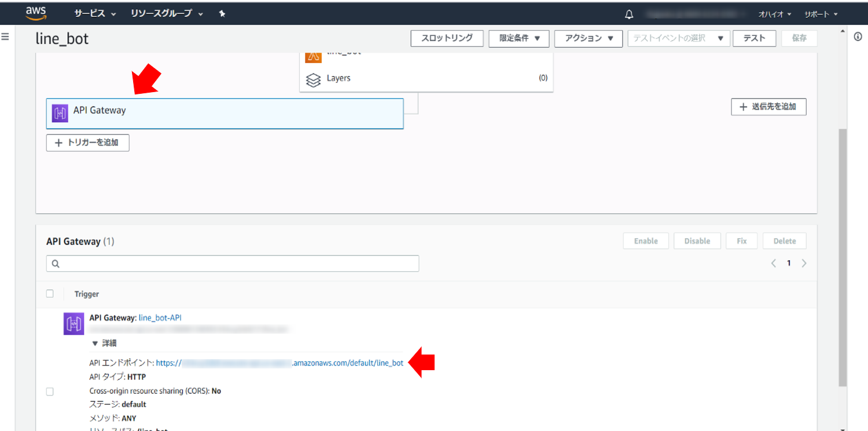
Task: Click the Cross-origin resource sharing (CORS): No text
Action: coord(155,391)
